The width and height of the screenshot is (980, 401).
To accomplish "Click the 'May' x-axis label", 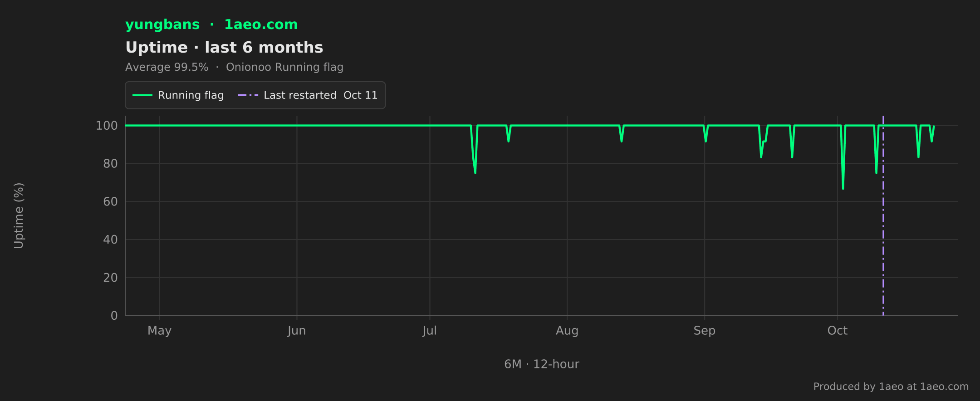I will coord(159,331).
